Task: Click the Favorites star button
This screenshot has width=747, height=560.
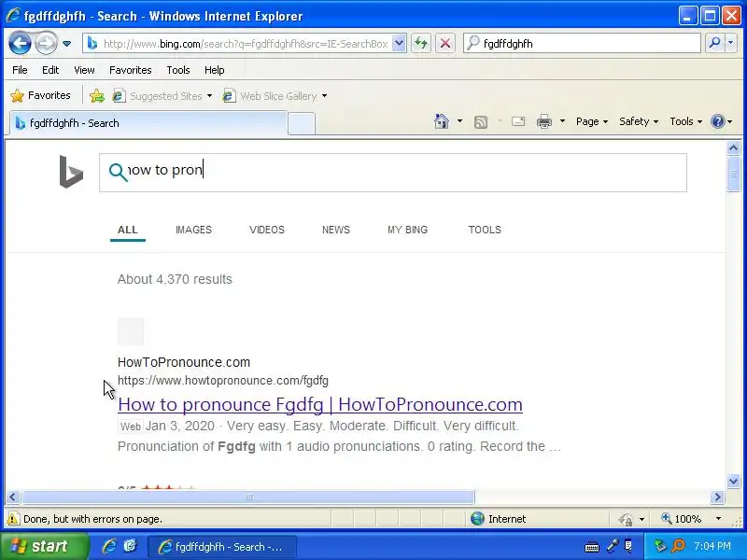Action: tap(40, 96)
